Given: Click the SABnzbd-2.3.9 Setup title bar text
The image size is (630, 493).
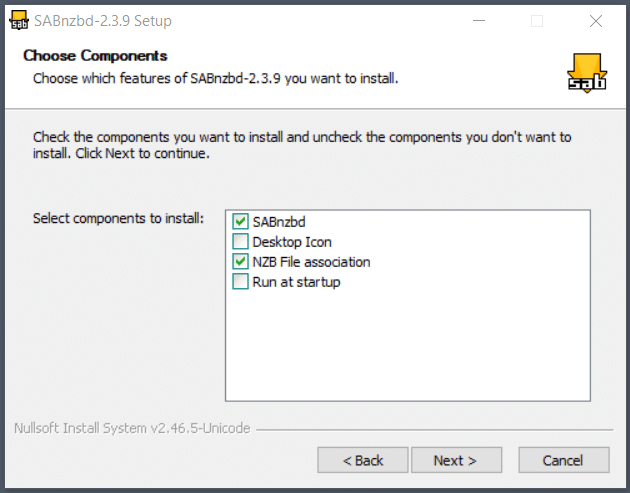Looking at the screenshot, I should click(103, 21).
